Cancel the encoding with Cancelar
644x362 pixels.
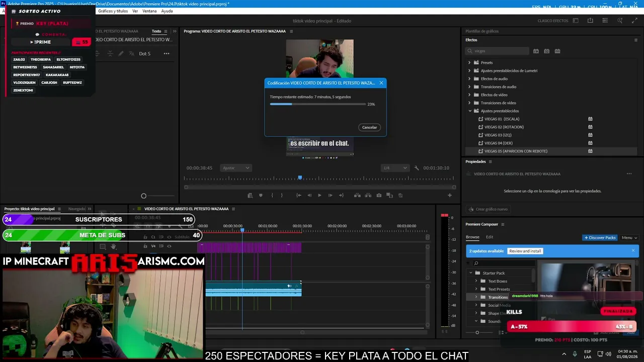click(x=369, y=127)
